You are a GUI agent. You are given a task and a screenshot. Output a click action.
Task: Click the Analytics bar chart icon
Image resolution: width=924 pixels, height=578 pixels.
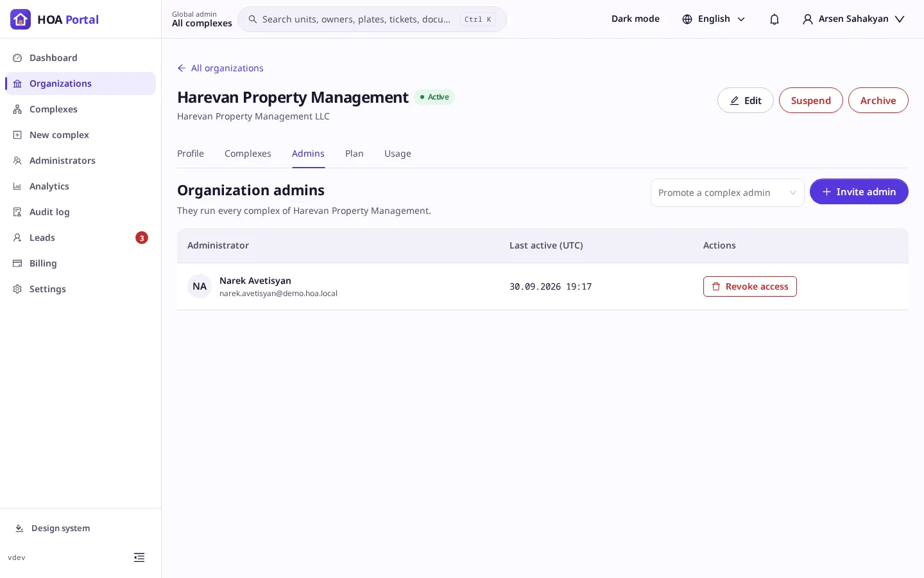tap(17, 186)
